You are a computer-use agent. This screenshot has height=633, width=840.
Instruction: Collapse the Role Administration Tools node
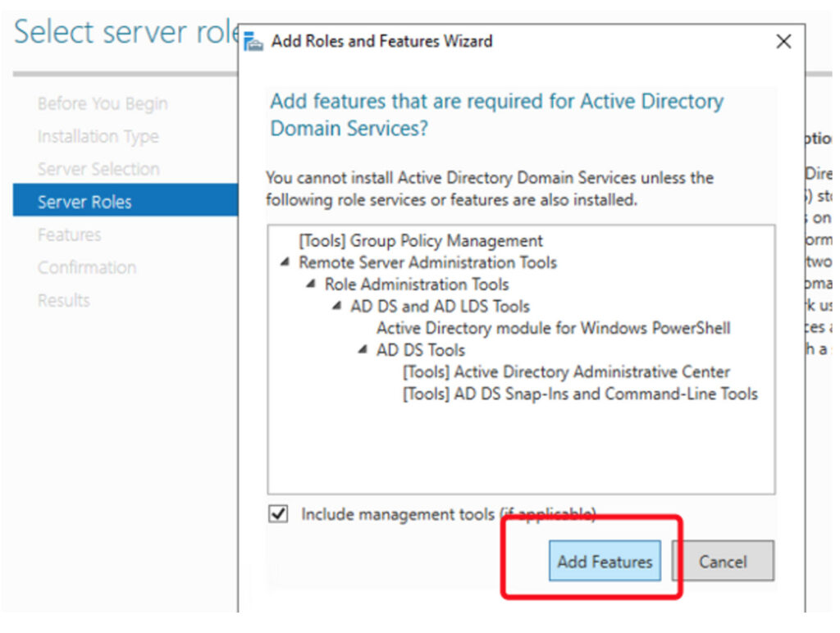(x=311, y=285)
